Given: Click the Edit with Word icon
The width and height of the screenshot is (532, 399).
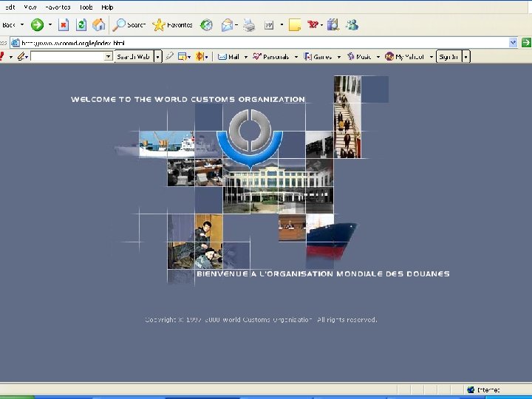Looking at the screenshot, I should pos(269,25).
